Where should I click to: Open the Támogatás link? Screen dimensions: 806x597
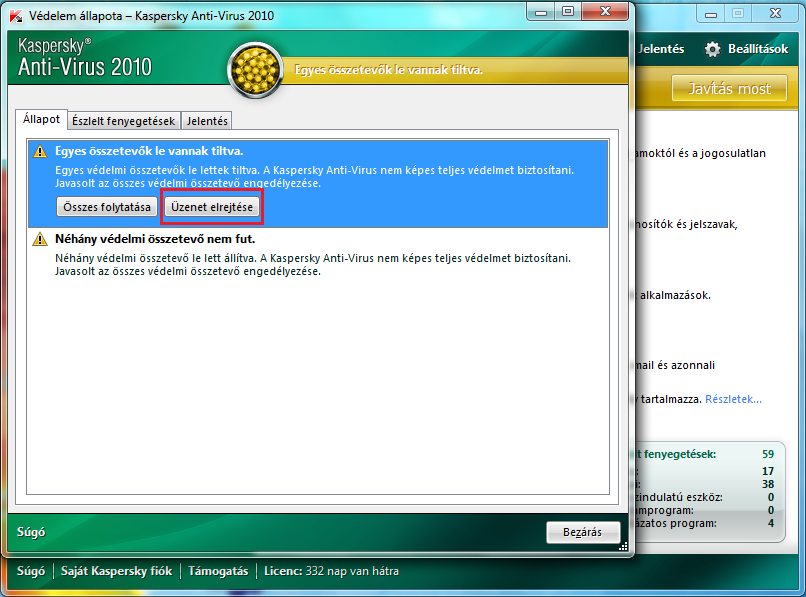pyautogui.click(x=218, y=571)
